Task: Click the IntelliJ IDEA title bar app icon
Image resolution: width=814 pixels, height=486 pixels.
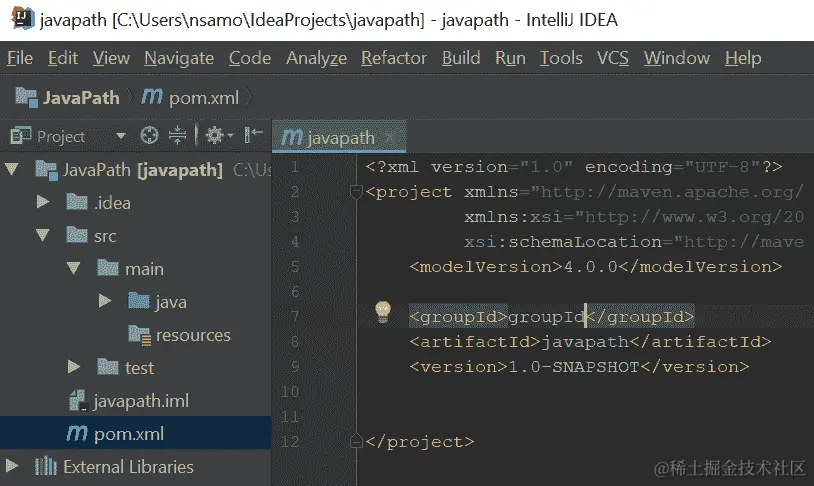Action: (x=22, y=19)
